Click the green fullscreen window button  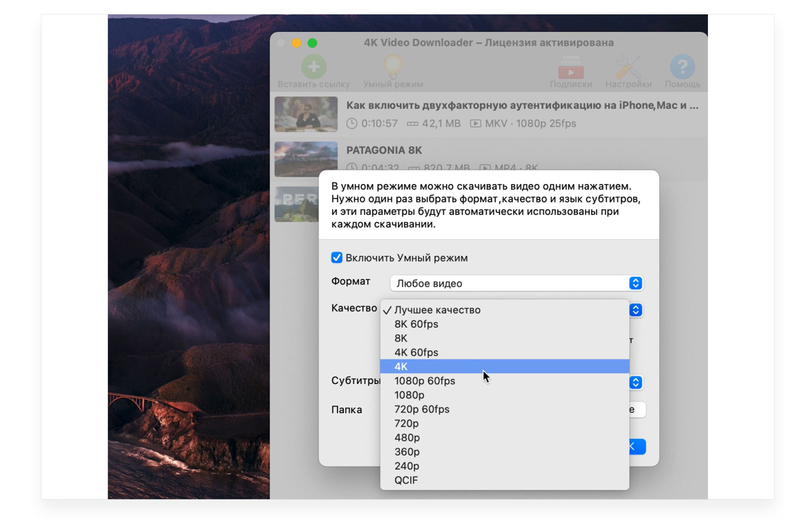(313, 43)
